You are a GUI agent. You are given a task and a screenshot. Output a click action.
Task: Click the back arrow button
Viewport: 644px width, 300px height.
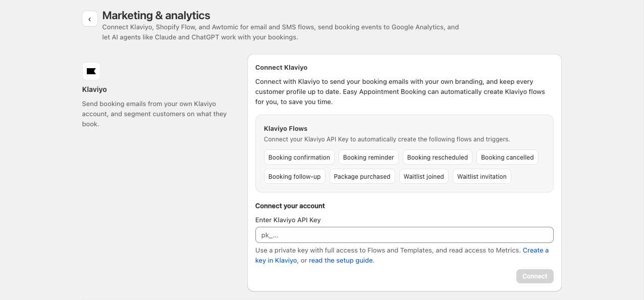90,19
